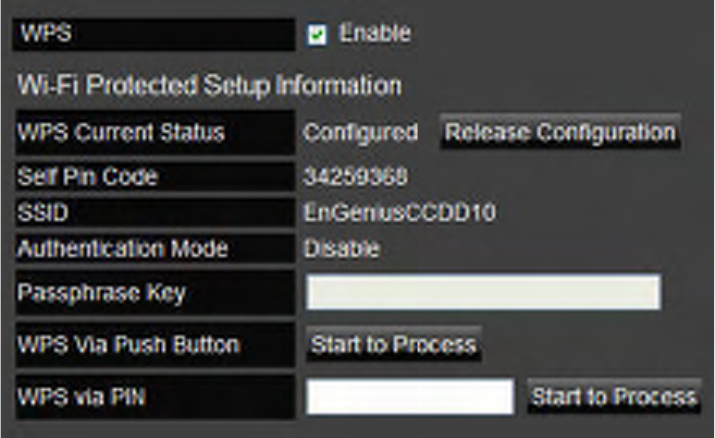The image size is (715, 438).
Task: Click the Release Configuration button
Action: tap(560, 133)
